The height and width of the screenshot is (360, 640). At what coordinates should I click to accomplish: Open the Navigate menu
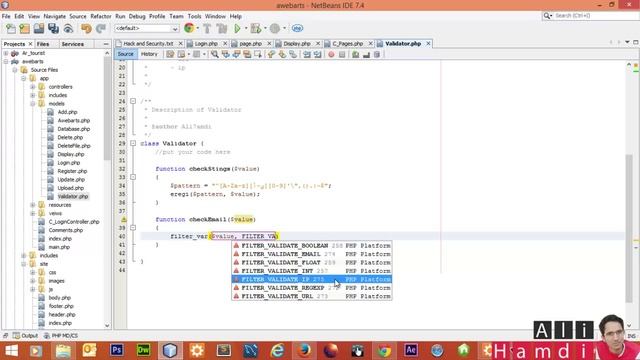55,16
